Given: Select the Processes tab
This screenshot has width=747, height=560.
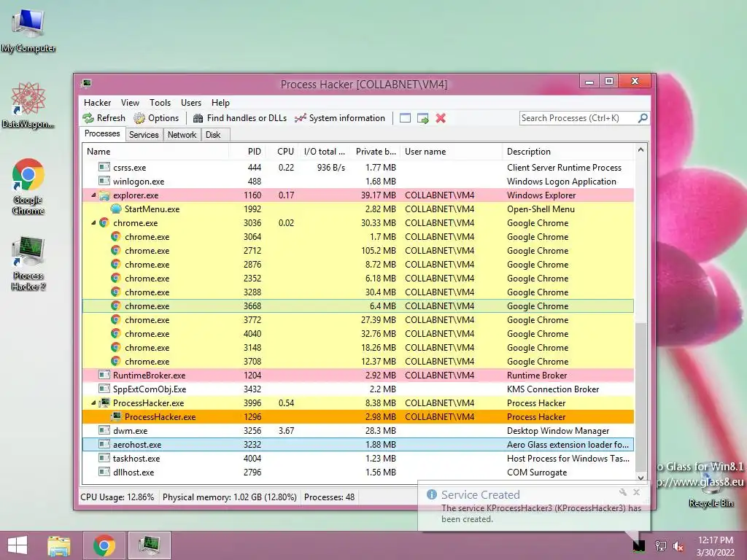Looking at the screenshot, I should [x=102, y=134].
